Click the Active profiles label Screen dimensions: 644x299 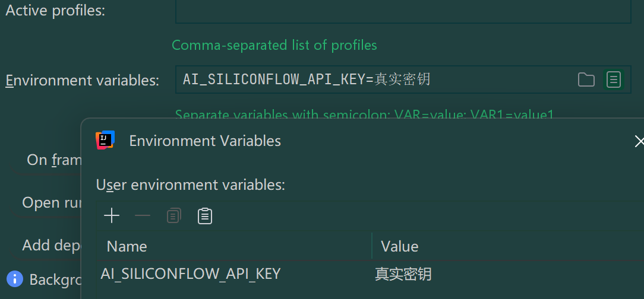(x=55, y=11)
